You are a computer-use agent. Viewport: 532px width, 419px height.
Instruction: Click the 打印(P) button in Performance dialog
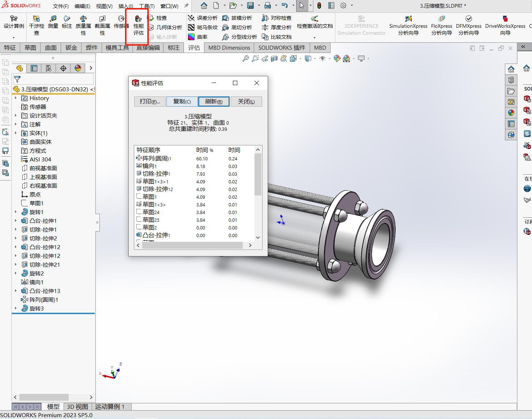click(150, 101)
